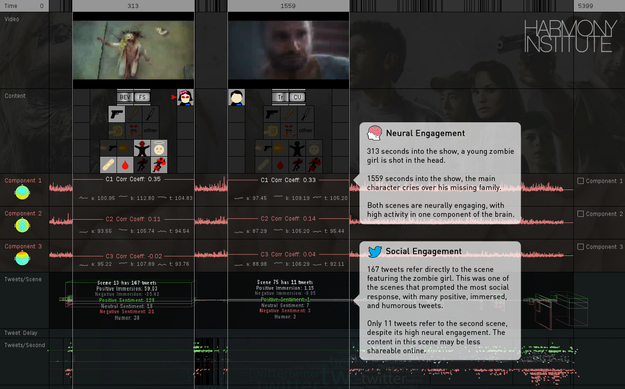Click the male character avatar icon
This screenshot has height=389, width=625.
pyautogui.click(x=237, y=97)
